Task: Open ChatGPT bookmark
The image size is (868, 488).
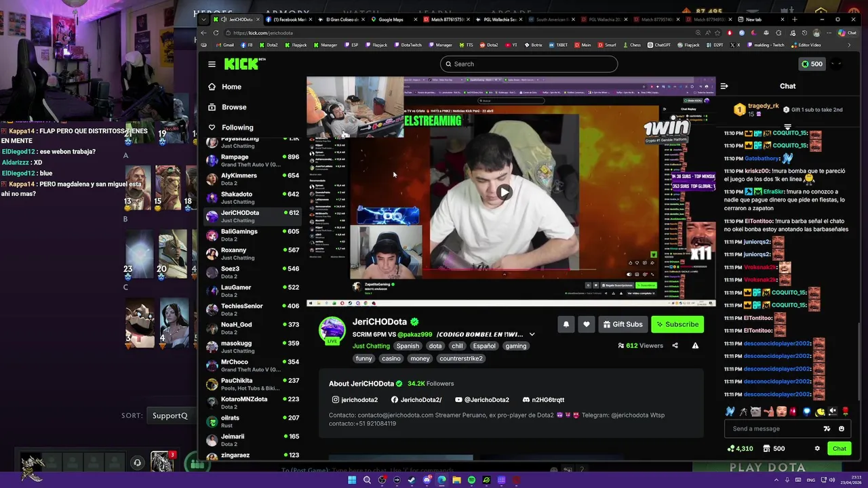Action: point(659,45)
